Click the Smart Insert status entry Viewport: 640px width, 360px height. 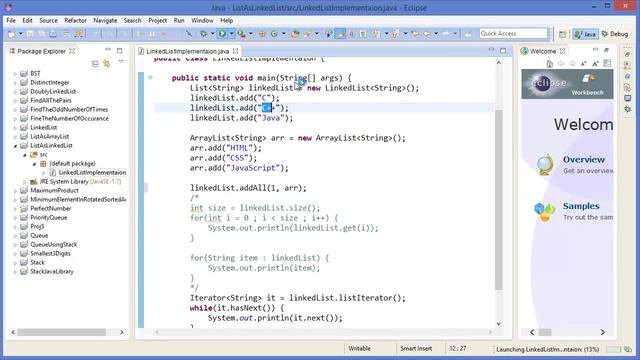416,349
